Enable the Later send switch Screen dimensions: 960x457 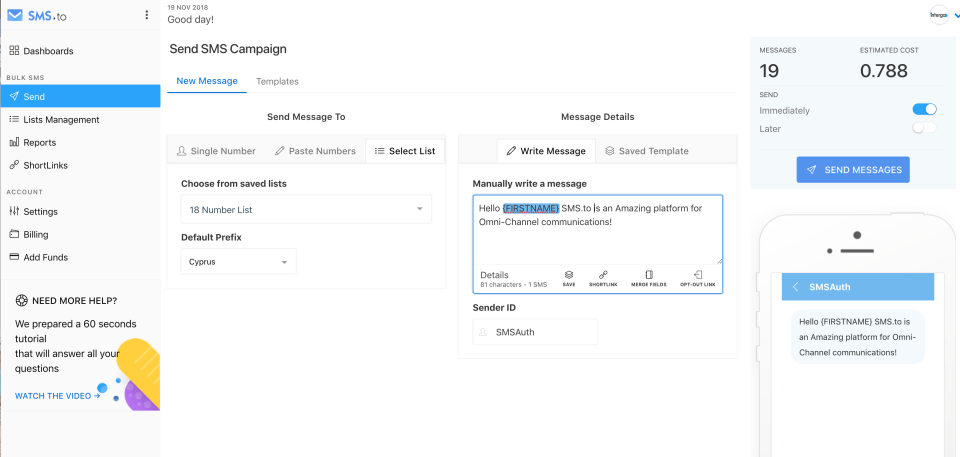click(x=924, y=128)
